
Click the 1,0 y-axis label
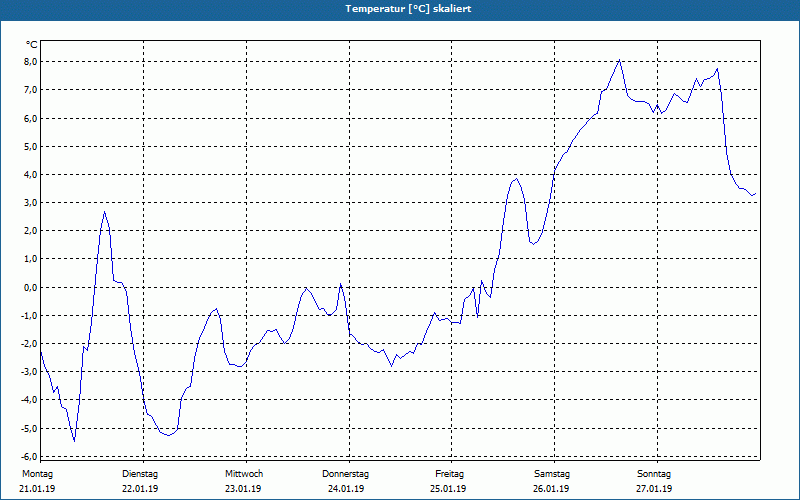click(31, 259)
